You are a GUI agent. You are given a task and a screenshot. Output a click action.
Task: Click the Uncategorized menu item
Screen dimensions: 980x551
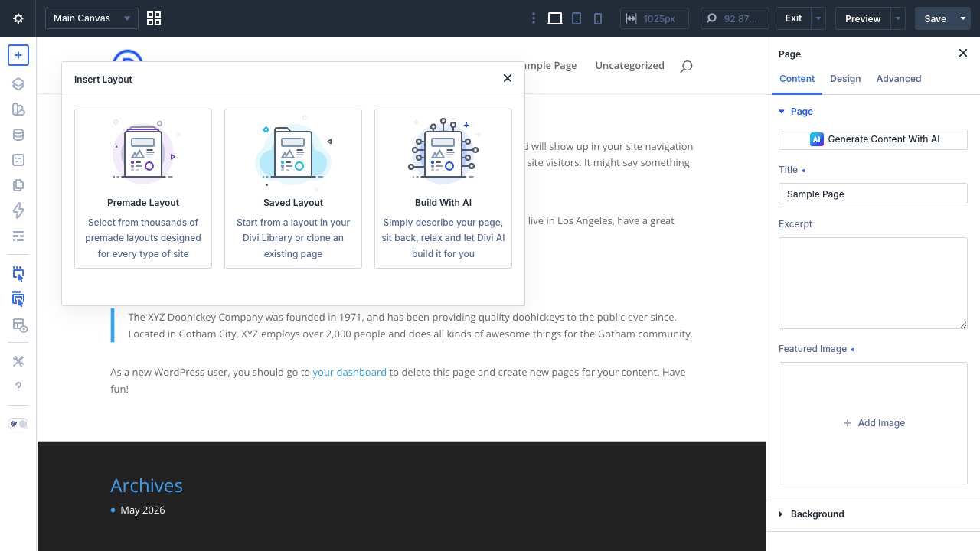(x=630, y=66)
